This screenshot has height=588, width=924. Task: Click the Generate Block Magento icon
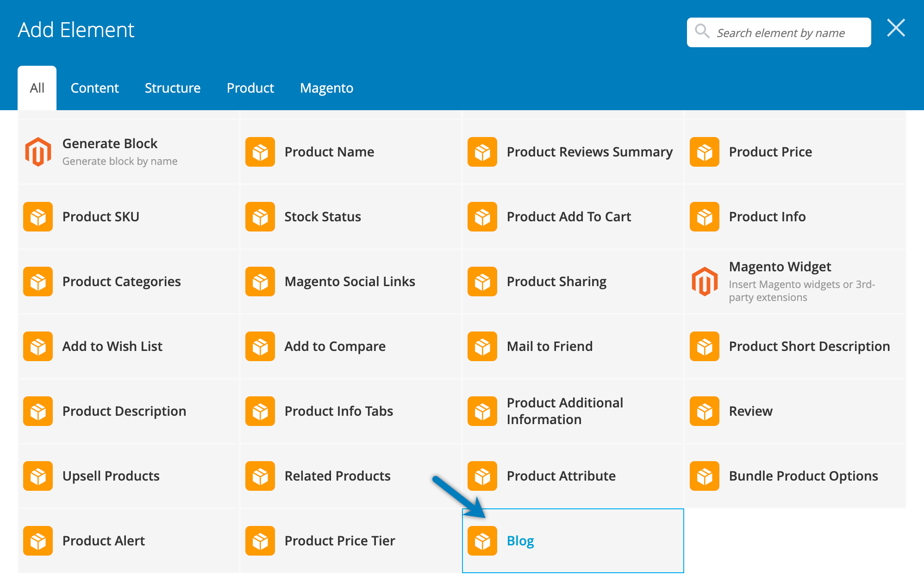tap(38, 152)
